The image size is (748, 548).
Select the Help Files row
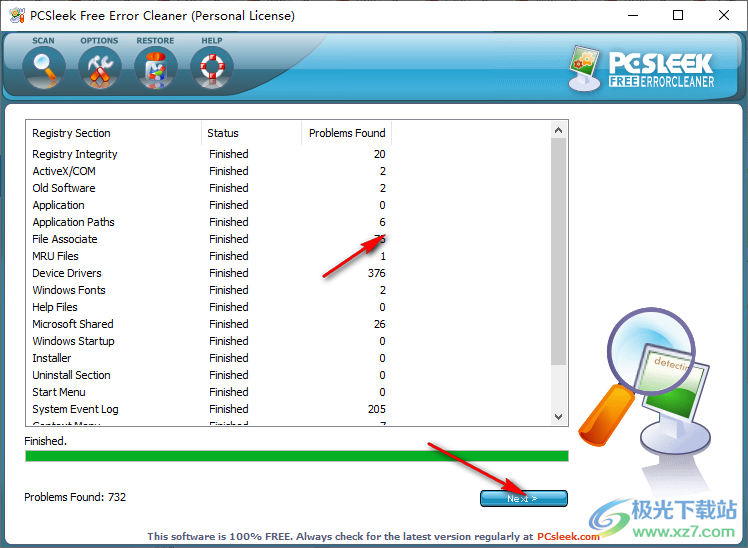pyautogui.click(x=209, y=307)
